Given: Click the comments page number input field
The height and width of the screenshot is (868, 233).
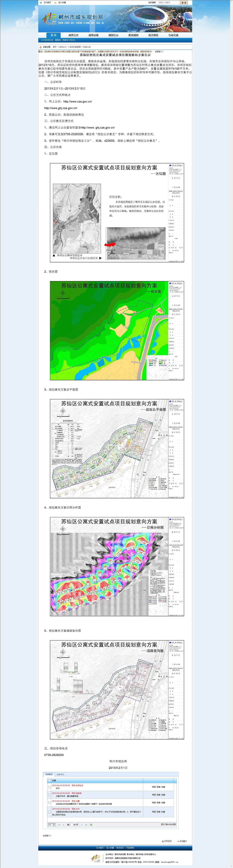Looking at the screenshot, I should tap(71, 825).
